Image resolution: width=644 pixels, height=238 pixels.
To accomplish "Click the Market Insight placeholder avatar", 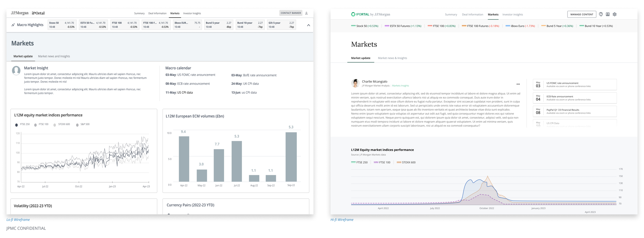I will pos(16,70).
